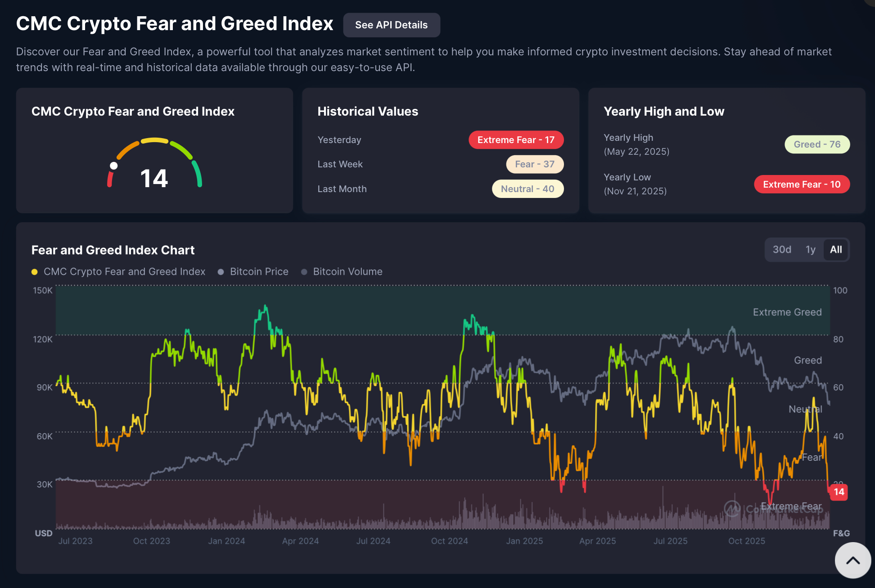This screenshot has height=588, width=875.
Task: Switch chart range to 30d
Action: pyautogui.click(x=782, y=250)
